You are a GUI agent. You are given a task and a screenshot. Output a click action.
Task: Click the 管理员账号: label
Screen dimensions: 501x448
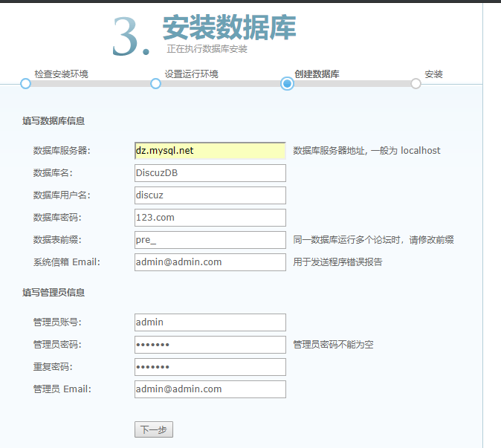click(x=57, y=322)
